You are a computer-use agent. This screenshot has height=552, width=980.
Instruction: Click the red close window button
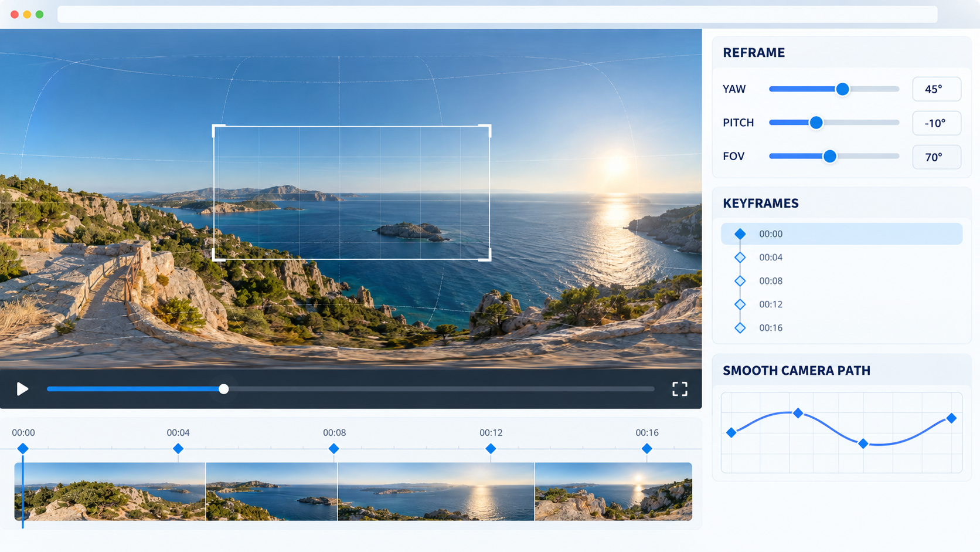(x=15, y=14)
